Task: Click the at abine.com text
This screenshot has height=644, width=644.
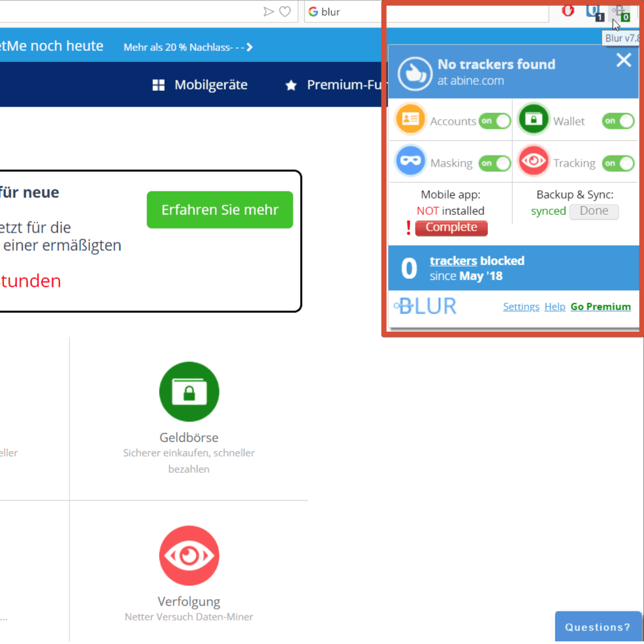Action: click(x=470, y=81)
